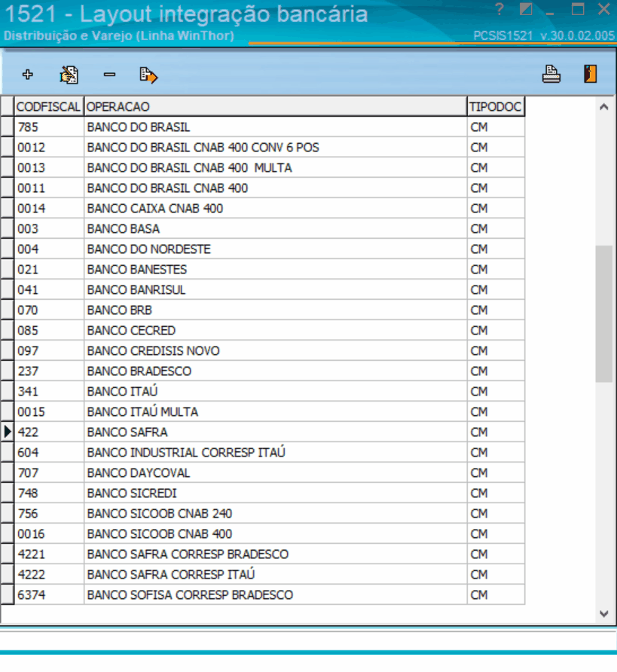Click the add new layout plus icon

tap(28, 75)
